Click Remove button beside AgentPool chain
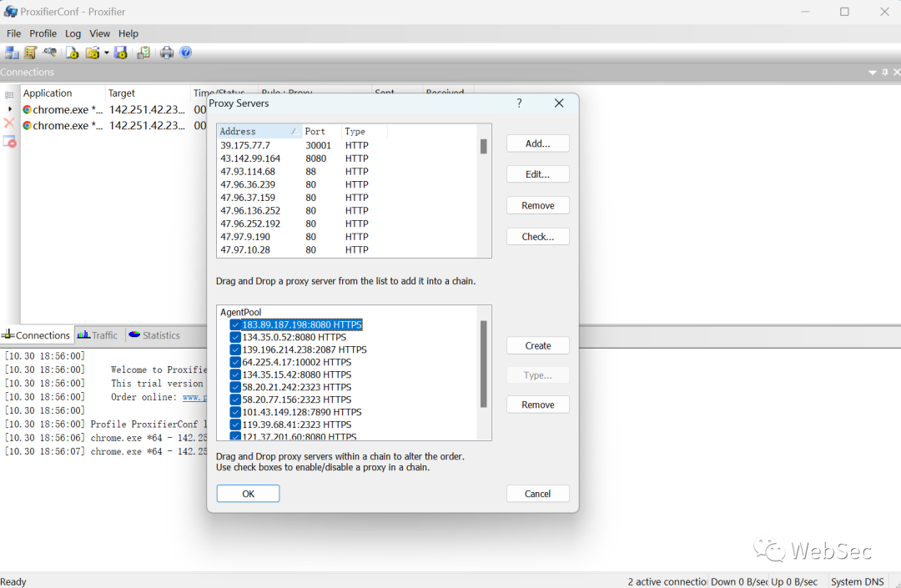Screen dimensions: 901x588 pyautogui.click(x=538, y=405)
